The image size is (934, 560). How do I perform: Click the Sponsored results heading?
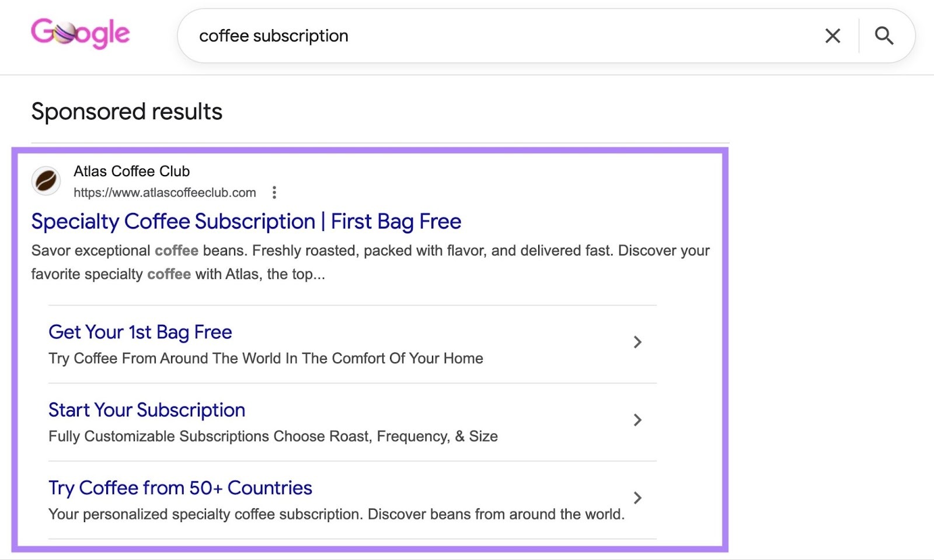[126, 111]
